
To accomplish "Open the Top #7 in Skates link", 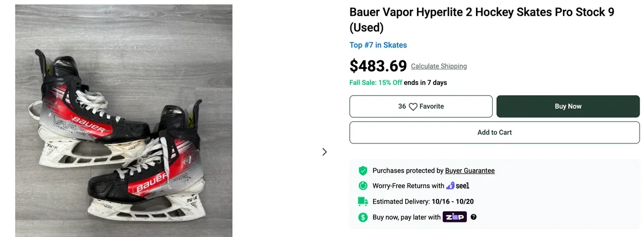I will (378, 45).
